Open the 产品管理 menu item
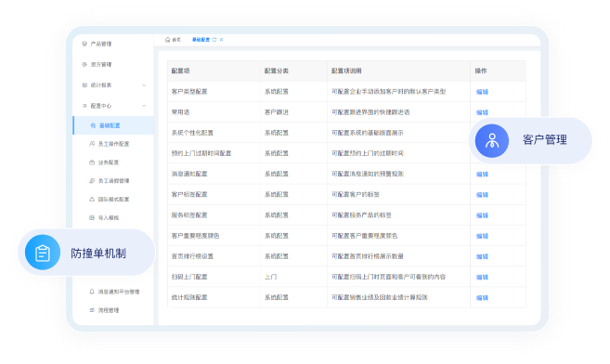This screenshot has height=364, width=610. (x=101, y=44)
